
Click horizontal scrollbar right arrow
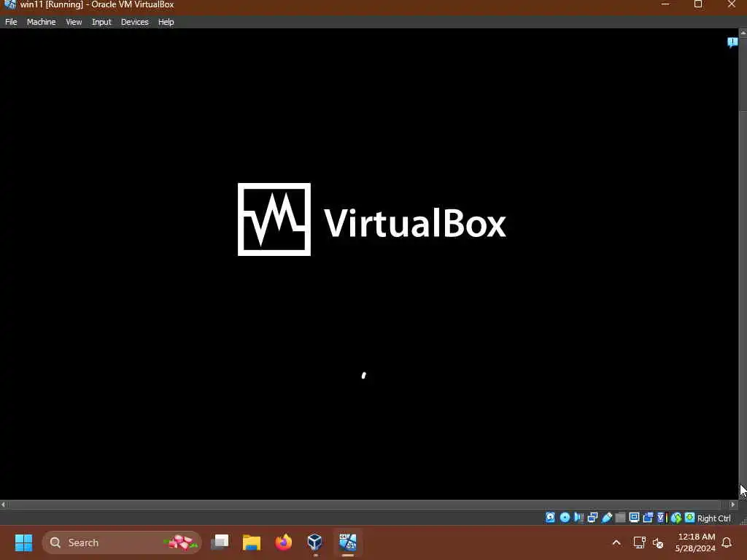click(x=732, y=505)
